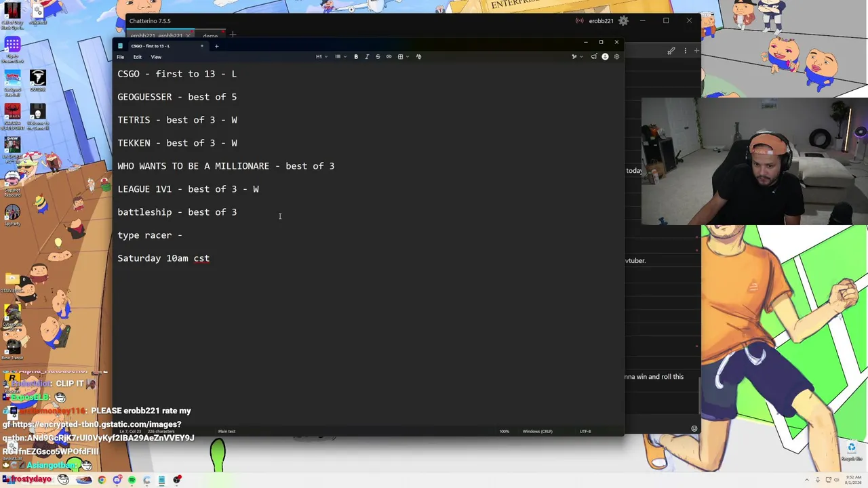Toggle italic formatting in Notepad
The width and height of the screenshot is (868, 488).
(367, 57)
